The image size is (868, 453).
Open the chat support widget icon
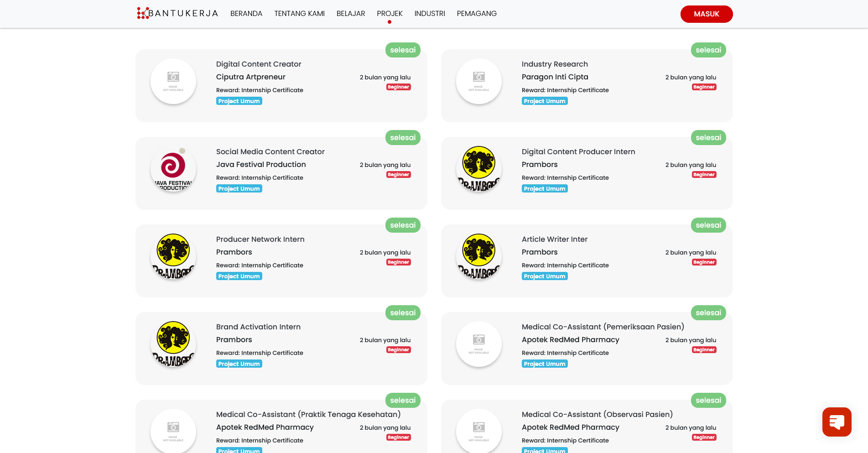point(837,422)
